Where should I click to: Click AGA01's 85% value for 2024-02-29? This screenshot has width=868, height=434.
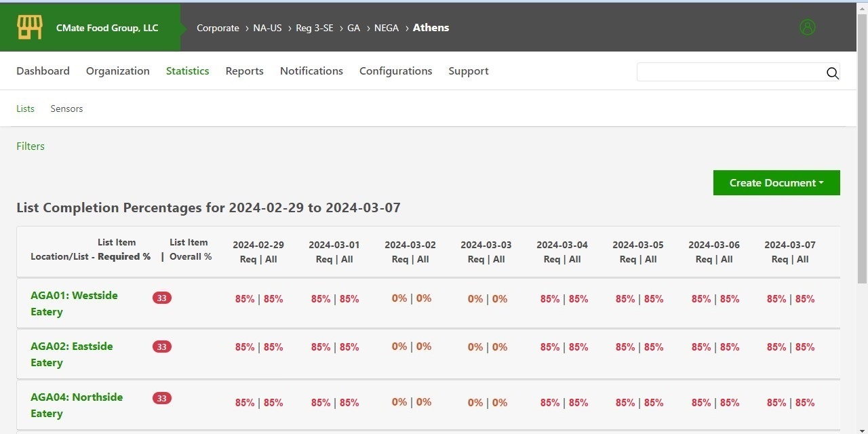(x=245, y=298)
